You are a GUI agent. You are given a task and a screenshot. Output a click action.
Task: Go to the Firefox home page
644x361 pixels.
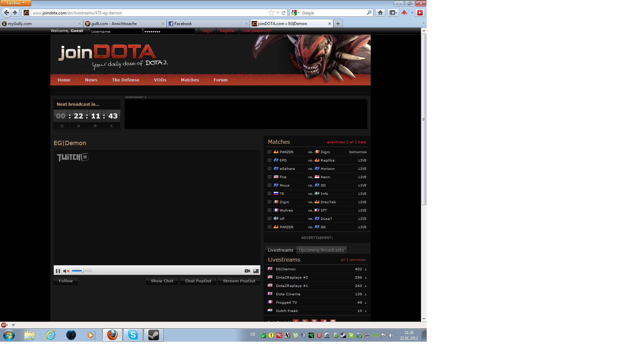tap(380, 13)
